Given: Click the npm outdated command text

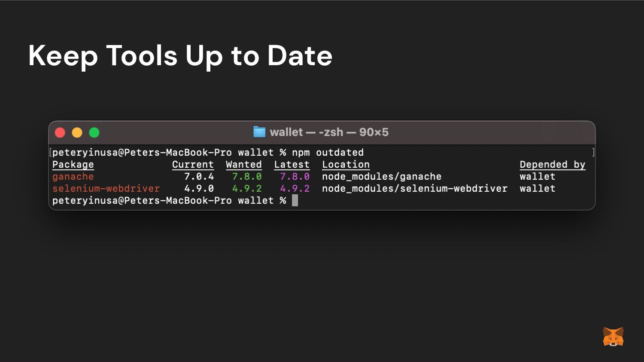Looking at the screenshot, I should [328, 153].
